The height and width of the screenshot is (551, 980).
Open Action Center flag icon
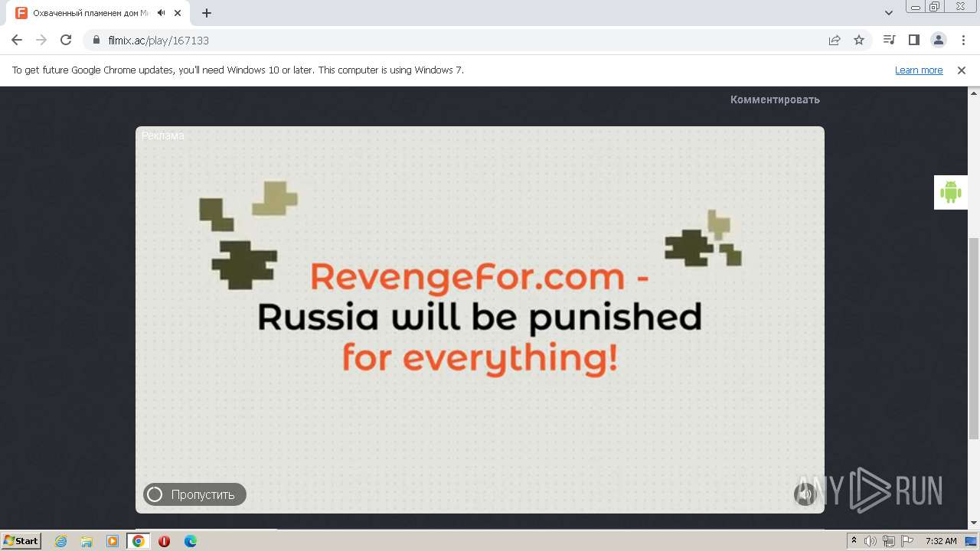pos(907,541)
